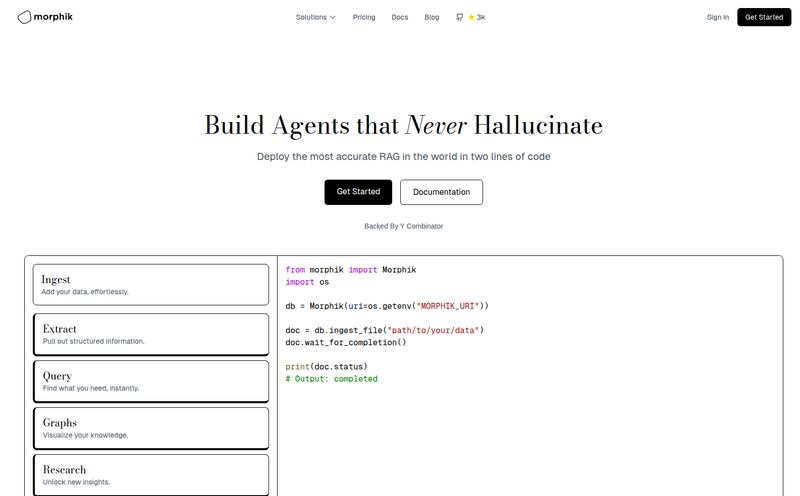Click the morphik brand name text
This screenshot has width=800, height=496.
[53, 17]
